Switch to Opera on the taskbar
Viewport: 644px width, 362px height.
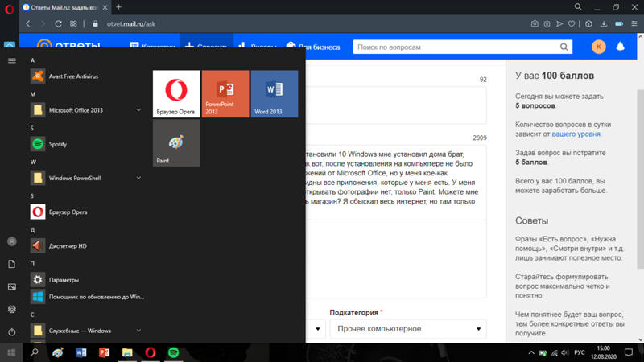coord(151,352)
